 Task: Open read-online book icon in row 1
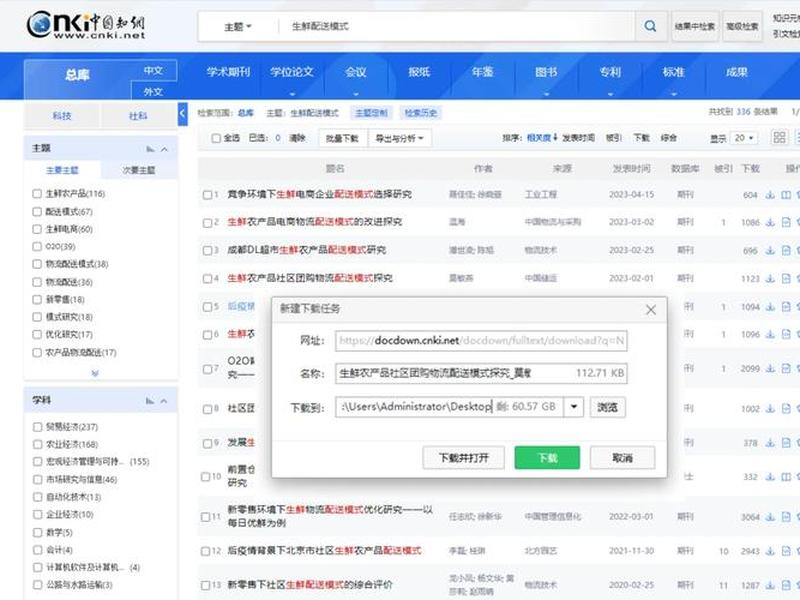[x=786, y=194]
